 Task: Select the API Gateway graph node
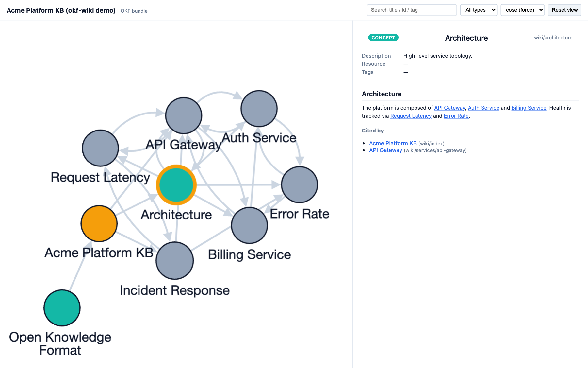click(x=184, y=115)
